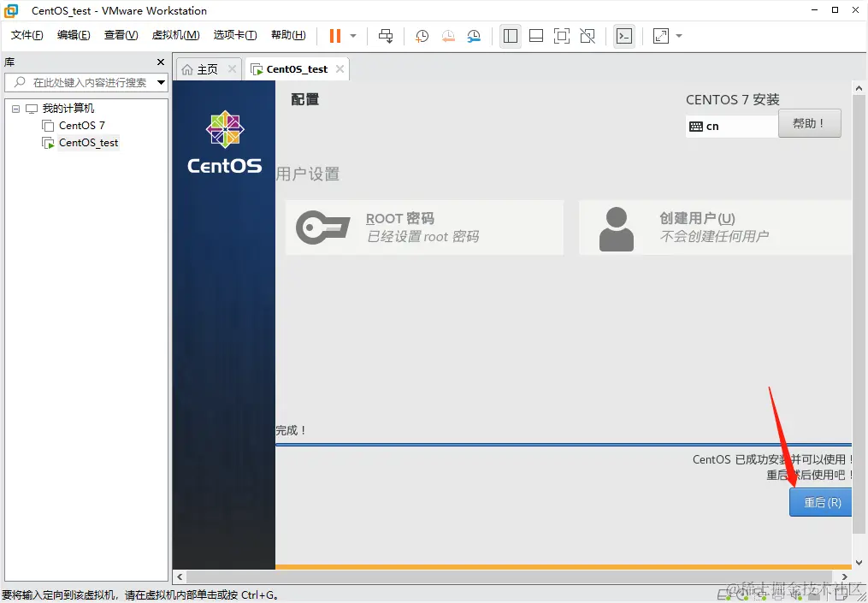Open the 创建用户(U) setting
This screenshot has height=603, width=868.
coord(715,228)
